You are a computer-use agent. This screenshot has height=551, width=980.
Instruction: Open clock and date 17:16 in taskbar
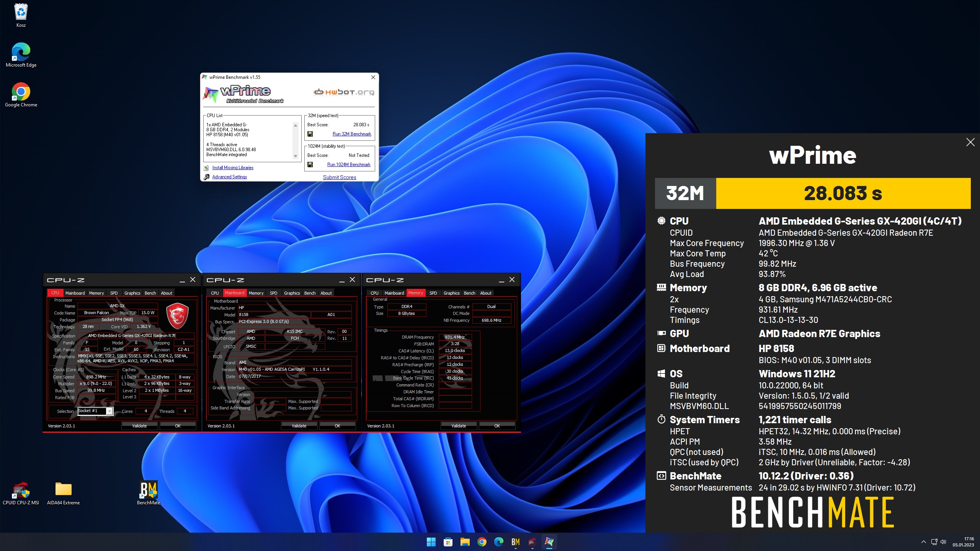[x=963, y=542]
